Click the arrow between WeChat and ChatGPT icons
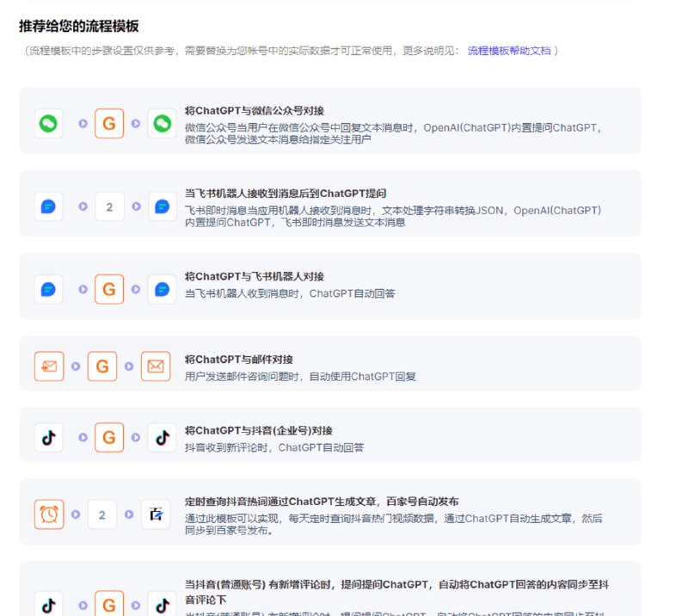The height and width of the screenshot is (616, 688). (83, 123)
